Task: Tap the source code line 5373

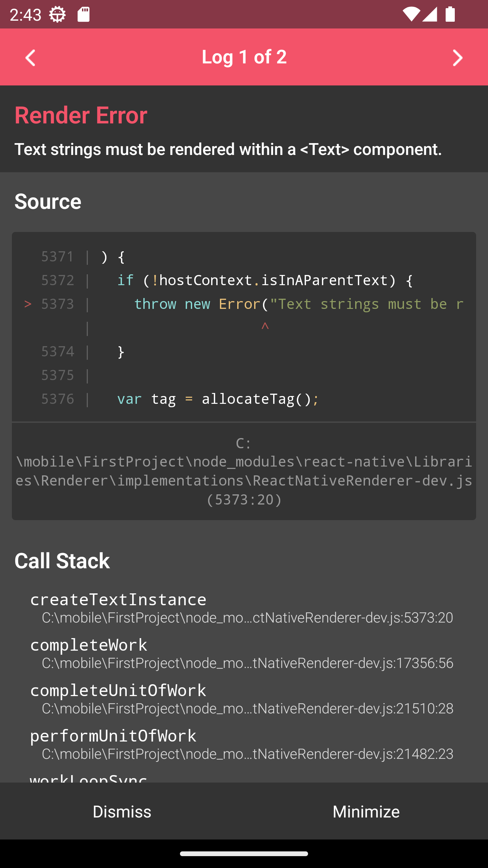Action: pos(244,304)
